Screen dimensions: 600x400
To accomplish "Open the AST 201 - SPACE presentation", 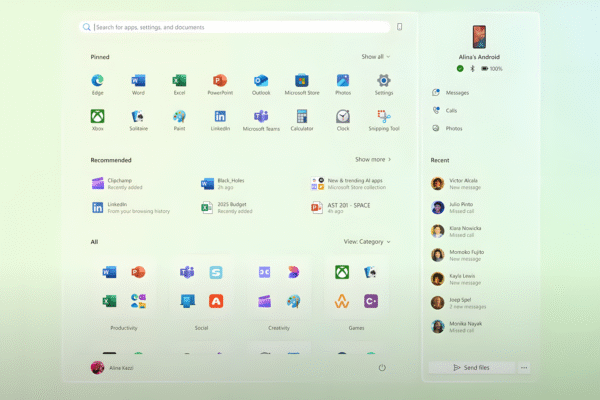I will [x=340, y=207].
